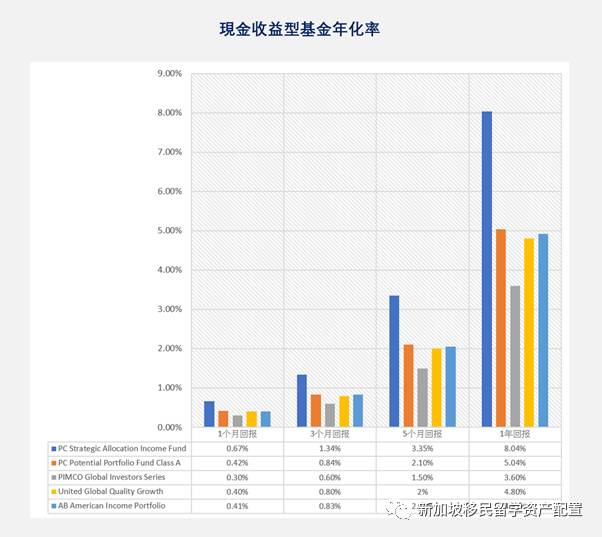The height and width of the screenshot is (537, 602).
Task: Click the light blue bar in the 5个月回报 group
Action: pos(451,387)
